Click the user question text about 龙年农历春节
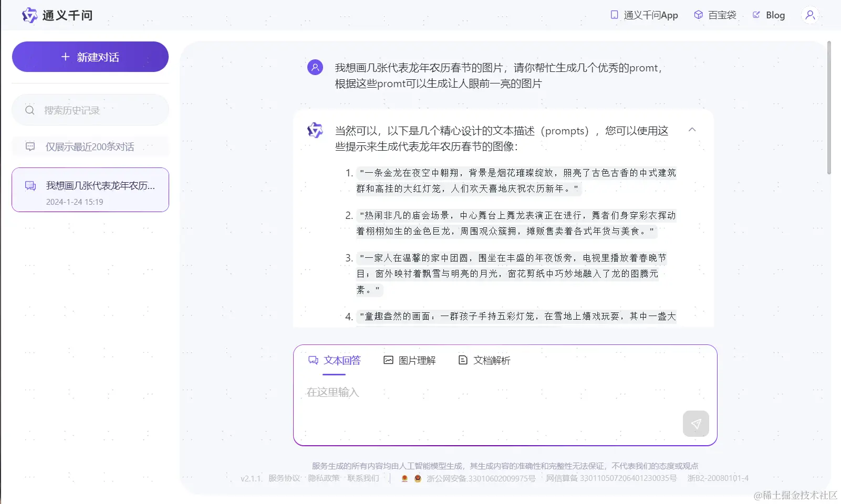Viewport: 841px width, 504px height. [x=499, y=76]
